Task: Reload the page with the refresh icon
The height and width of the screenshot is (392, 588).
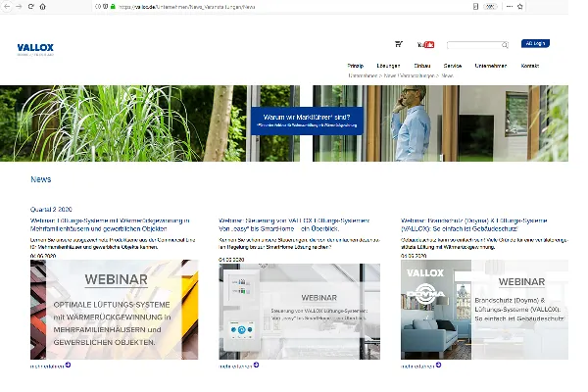Action: coord(30,6)
